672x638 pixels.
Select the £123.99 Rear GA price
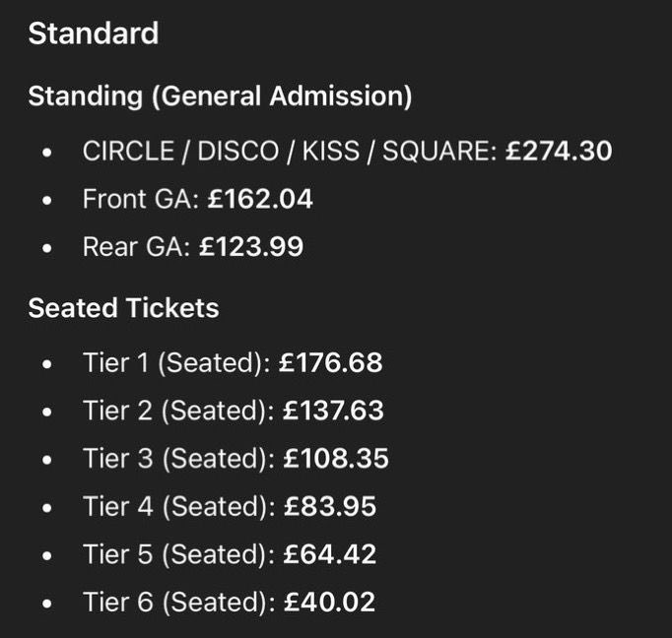coord(251,247)
